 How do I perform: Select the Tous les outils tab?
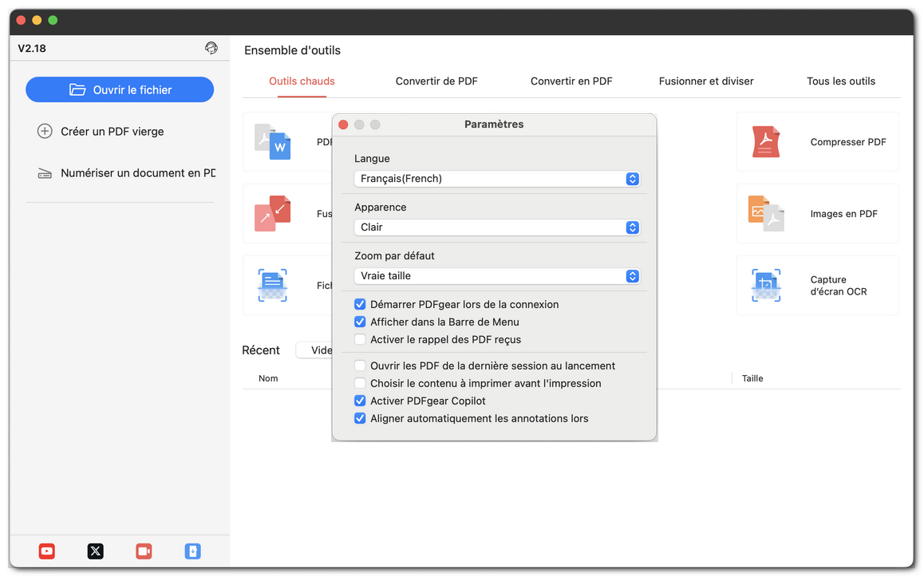840,81
